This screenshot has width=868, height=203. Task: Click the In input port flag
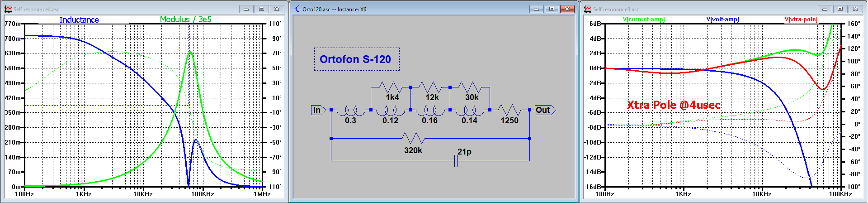coord(318,110)
